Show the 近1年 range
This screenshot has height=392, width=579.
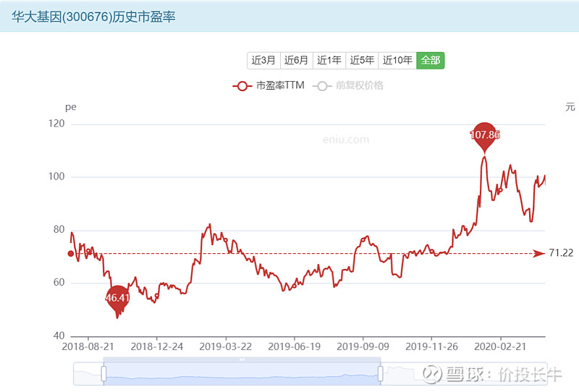pyautogui.click(x=329, y=60)
